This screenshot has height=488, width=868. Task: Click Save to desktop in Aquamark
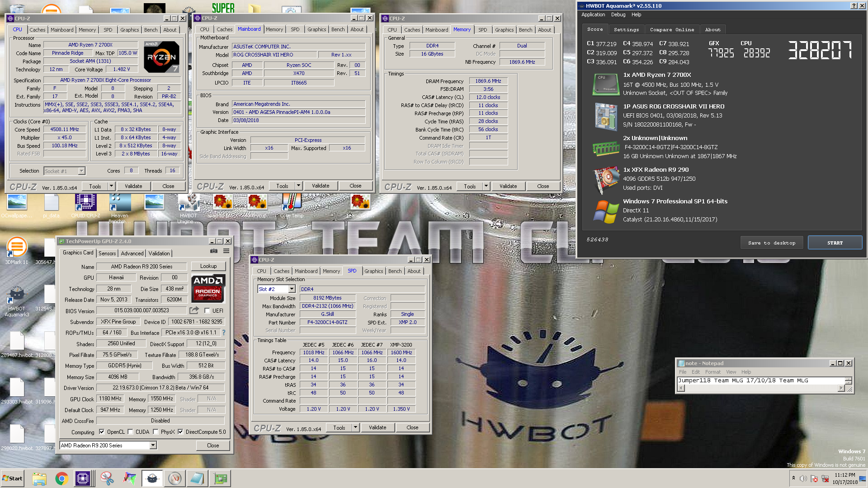point(772,243)
